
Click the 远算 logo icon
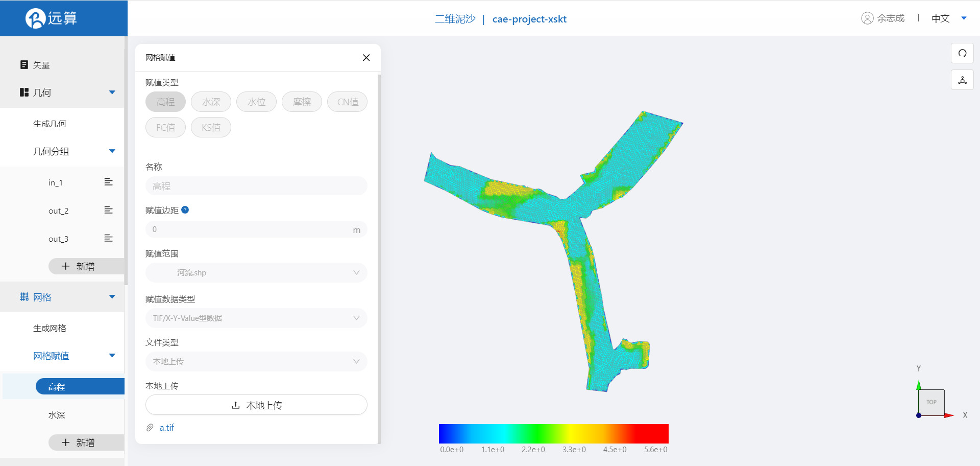pyautogui.click(x=35, y=18)
